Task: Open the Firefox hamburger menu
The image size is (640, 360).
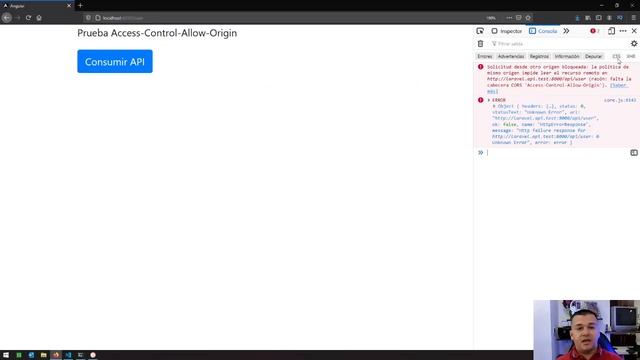Action: click(x=633, y=18)
